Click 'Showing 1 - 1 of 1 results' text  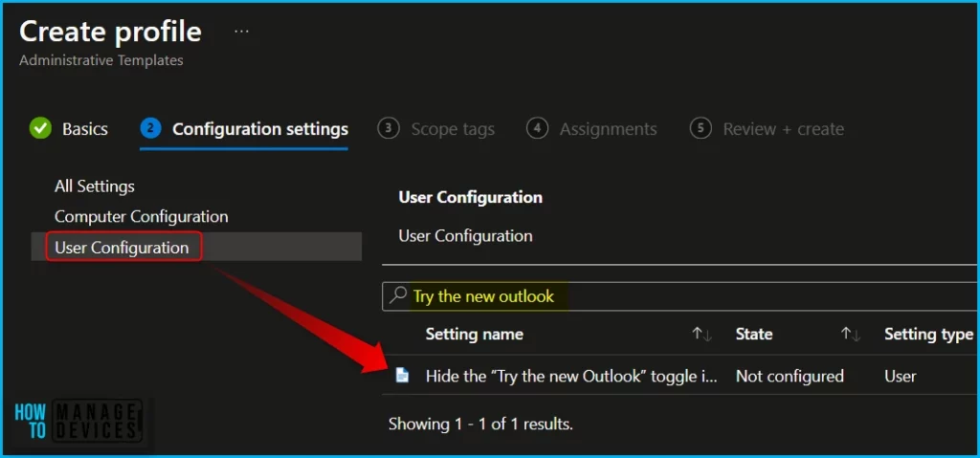coord(480,425)
